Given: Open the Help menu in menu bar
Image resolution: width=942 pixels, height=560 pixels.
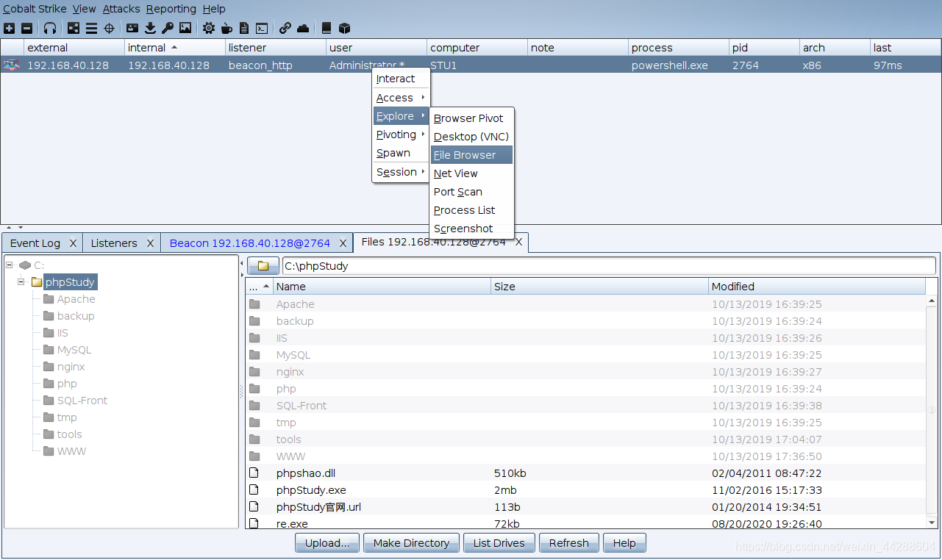Looking at the screenshot, I should (x=214, y=9).
